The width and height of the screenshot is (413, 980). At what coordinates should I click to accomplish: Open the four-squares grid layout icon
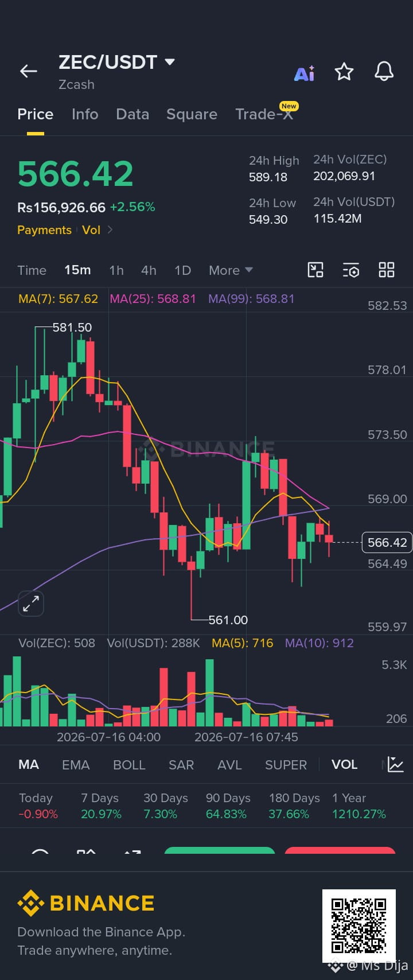click(387, 270)
